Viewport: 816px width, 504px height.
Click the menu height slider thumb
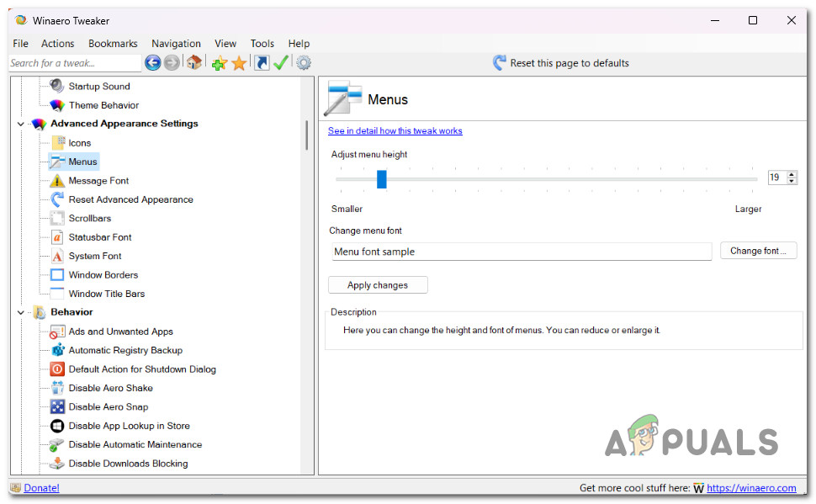(381, 178)
